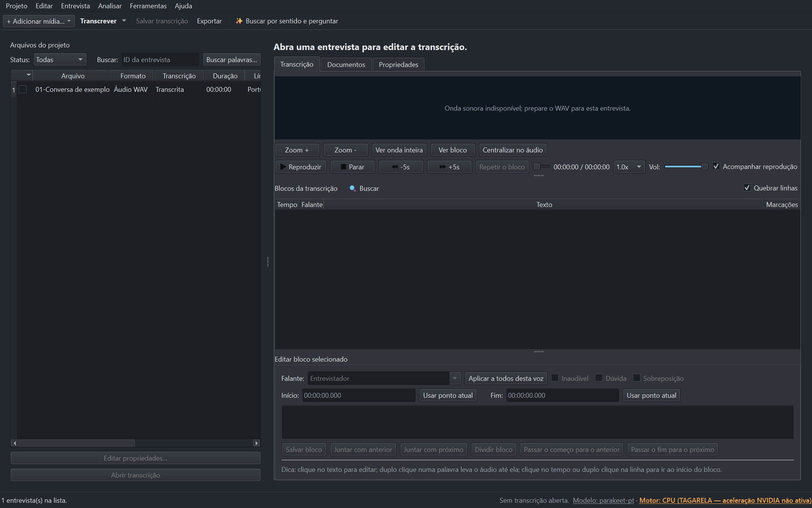Click the Buscar palavras... button

pos(232,59)
